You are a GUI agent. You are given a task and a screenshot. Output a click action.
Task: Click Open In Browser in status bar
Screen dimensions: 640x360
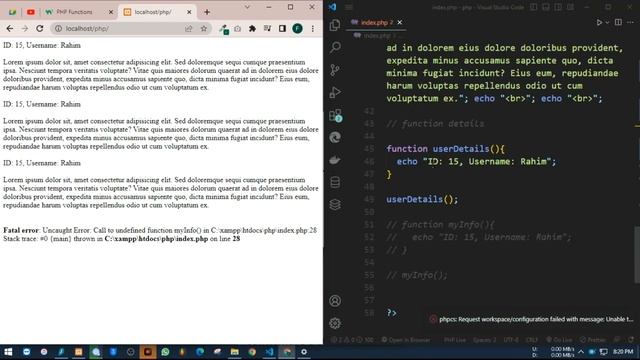point(406,340)
